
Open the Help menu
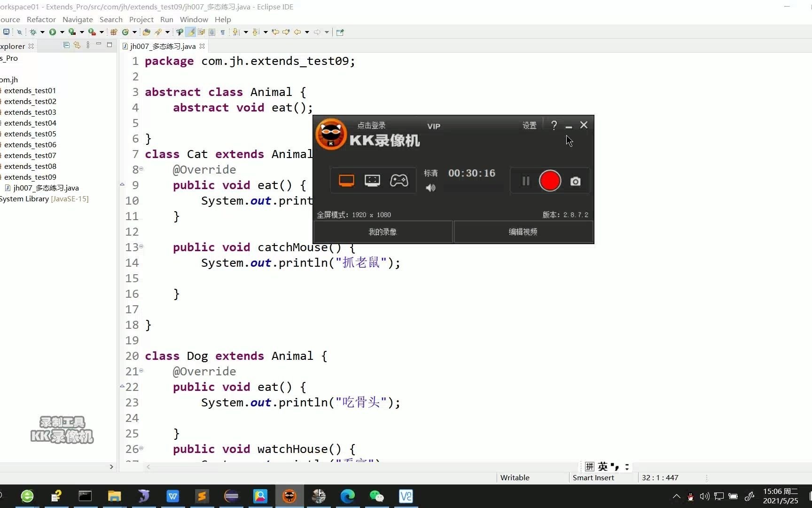point(223,19)
